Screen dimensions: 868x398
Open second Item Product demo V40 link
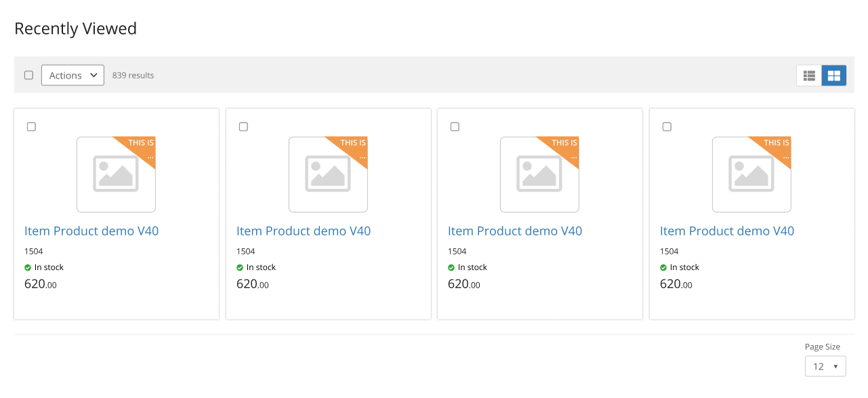[x=304, y=231]
